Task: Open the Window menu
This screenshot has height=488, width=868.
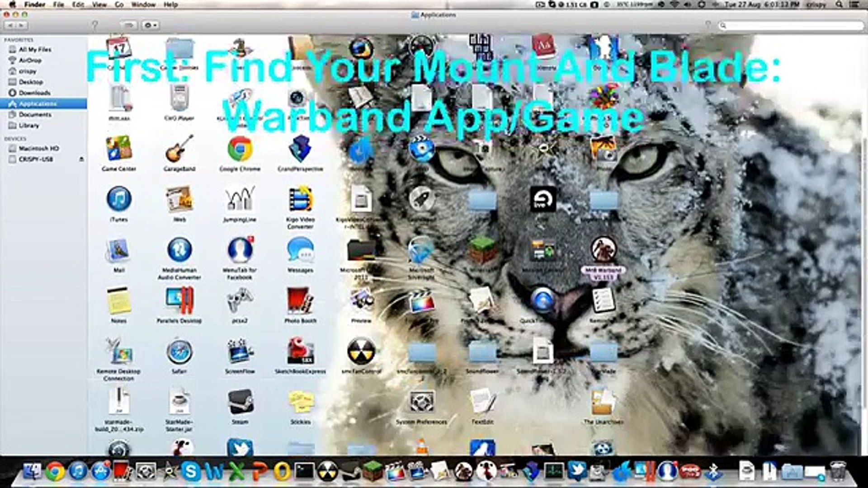Action: point(143,5)
